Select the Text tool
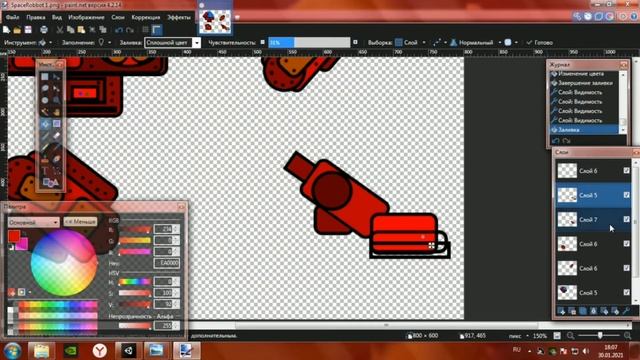The width and height of the screenshot is (640, 360). click(x=45, y=171)
